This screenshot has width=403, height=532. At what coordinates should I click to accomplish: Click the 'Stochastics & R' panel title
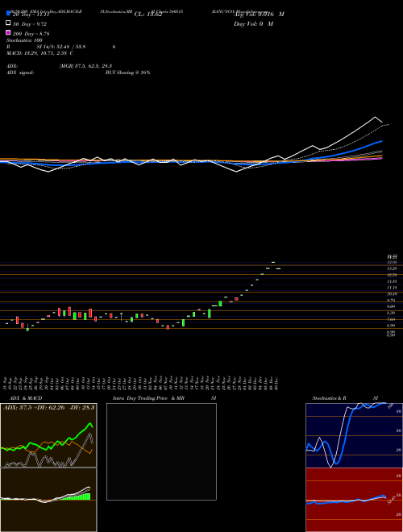(329, 398)
